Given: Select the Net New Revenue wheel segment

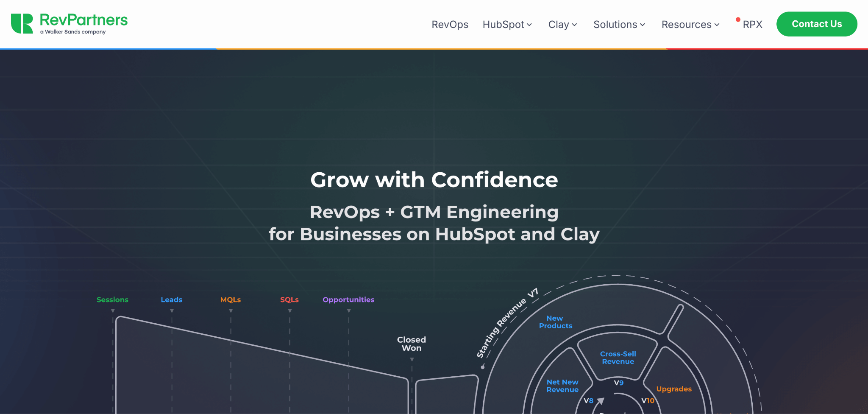Looking at the screenshot, I should pos(562,386).
